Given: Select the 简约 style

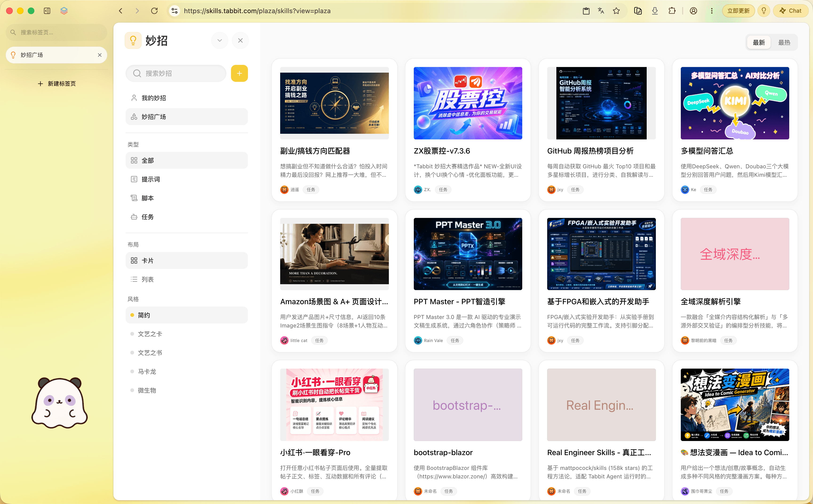Looking at the screenshot, I should point(186,315).
